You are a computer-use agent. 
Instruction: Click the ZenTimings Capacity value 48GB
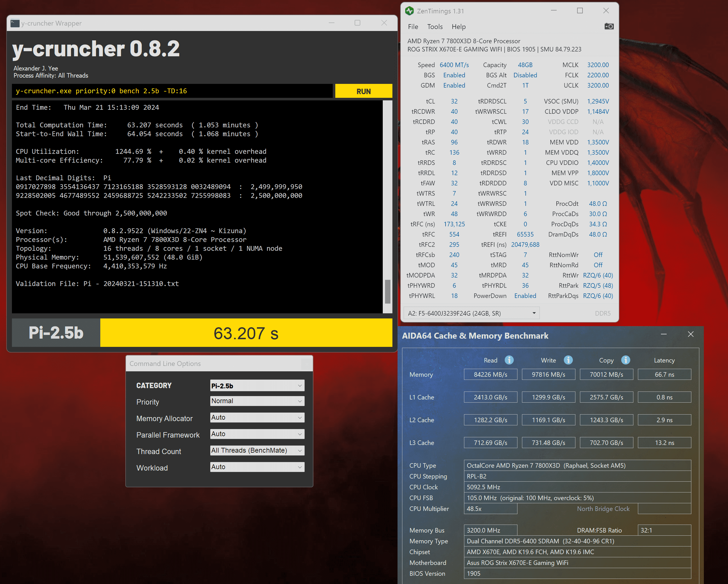[x=525, y=65]
